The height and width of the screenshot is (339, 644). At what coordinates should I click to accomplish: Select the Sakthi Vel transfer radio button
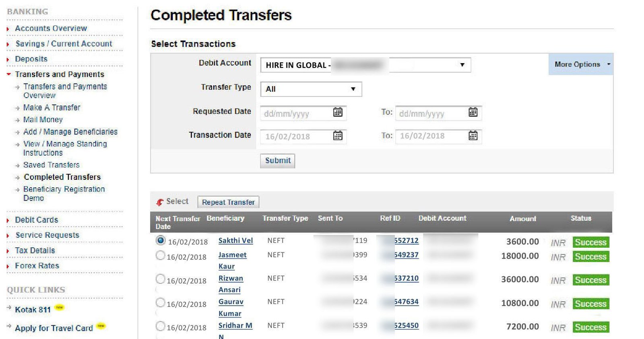[x=161, y=240]
